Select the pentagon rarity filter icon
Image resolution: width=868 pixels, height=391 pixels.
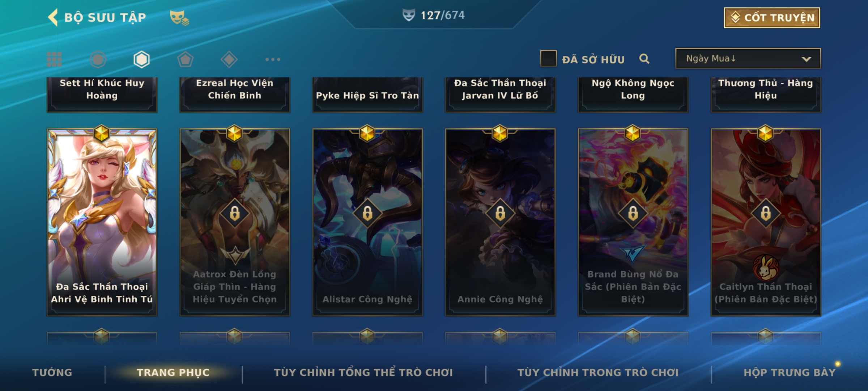coord(185,59)
